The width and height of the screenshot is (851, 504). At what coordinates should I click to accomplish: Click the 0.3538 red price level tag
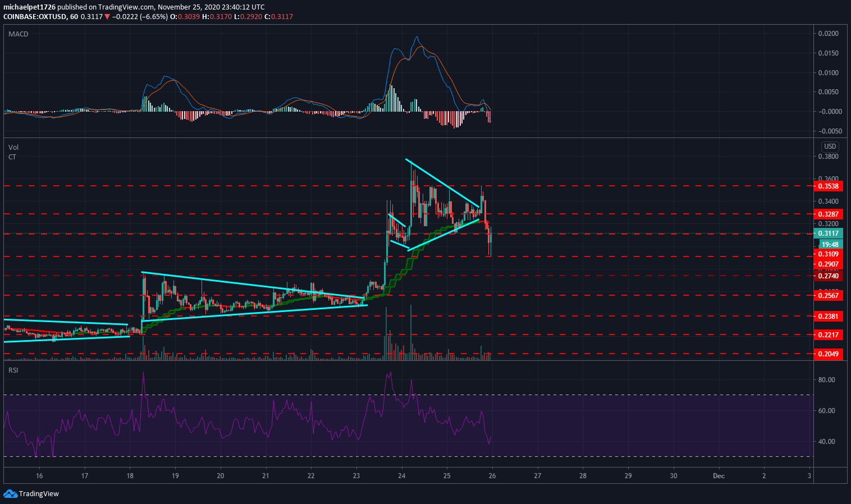[x=828, y=186]
